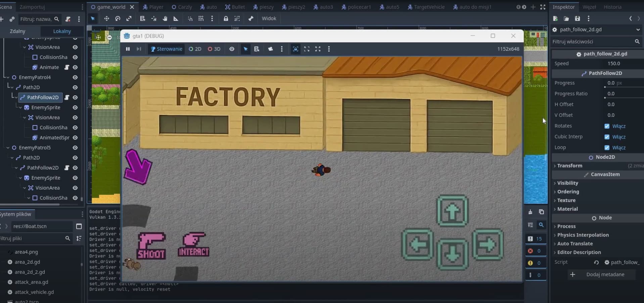Click the Progress Ratio slider
Image resolution: width=644 pixels, height=303 pixels.
point(624,97)
